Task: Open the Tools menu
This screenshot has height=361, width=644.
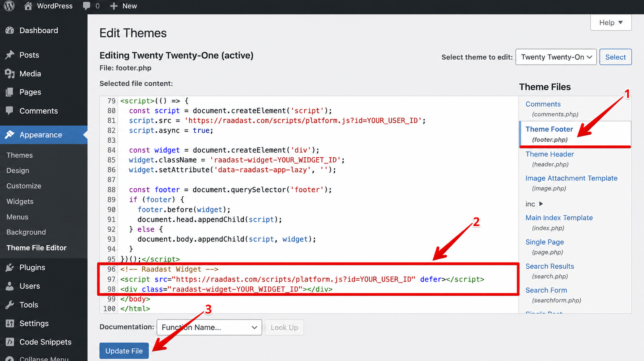Action: click(x=29, y=305)
